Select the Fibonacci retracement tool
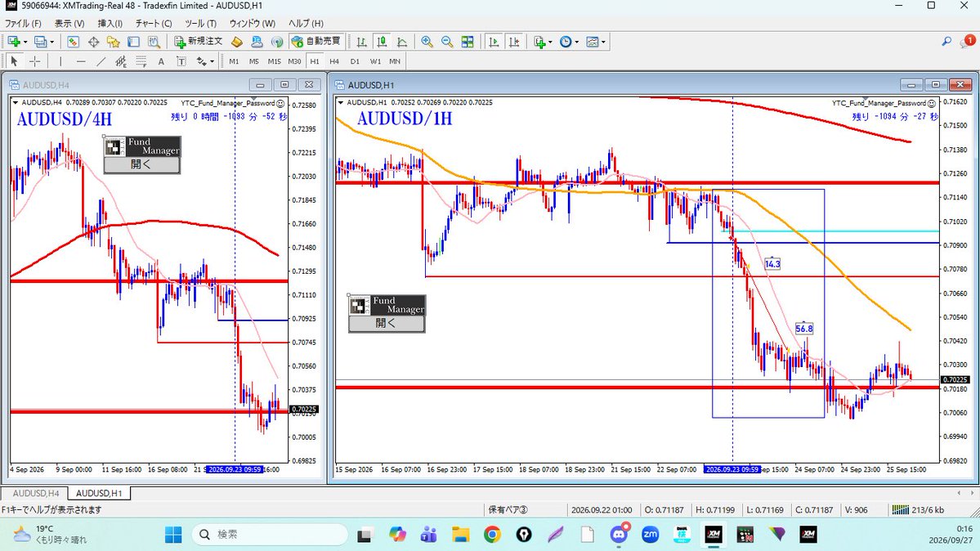The height and width of the screenshot is (551, 980). pos(141,61)
